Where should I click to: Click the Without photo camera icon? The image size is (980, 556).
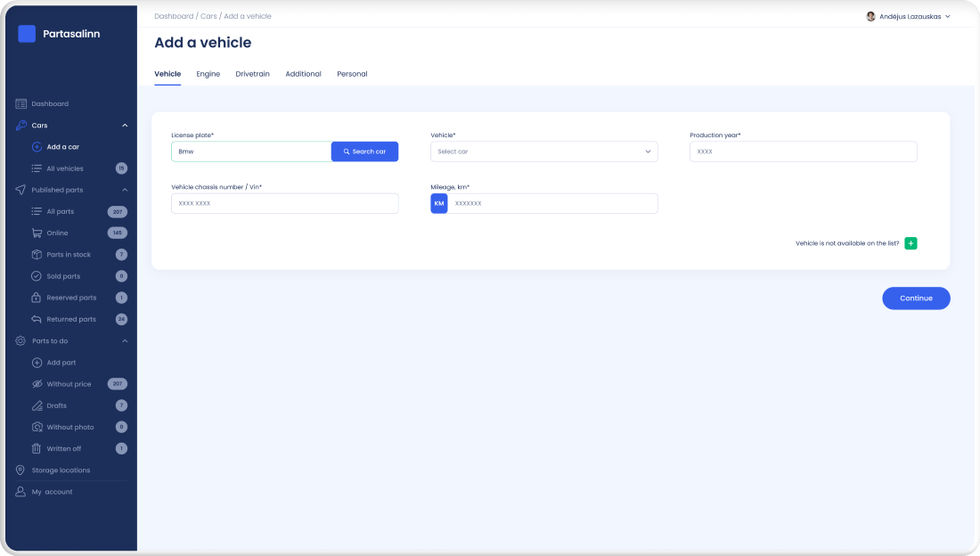click(x=37, y=428)
